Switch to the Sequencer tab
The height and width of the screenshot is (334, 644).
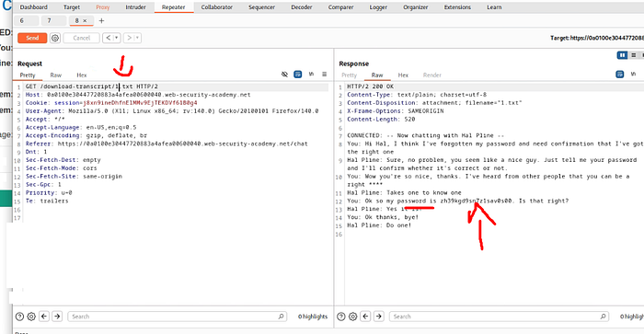coord(261,7)
